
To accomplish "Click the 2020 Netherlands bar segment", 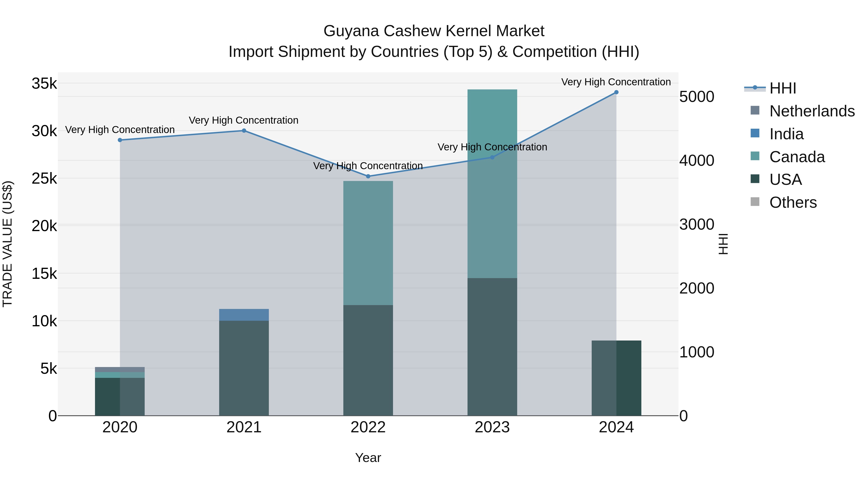I will (120, 370).
